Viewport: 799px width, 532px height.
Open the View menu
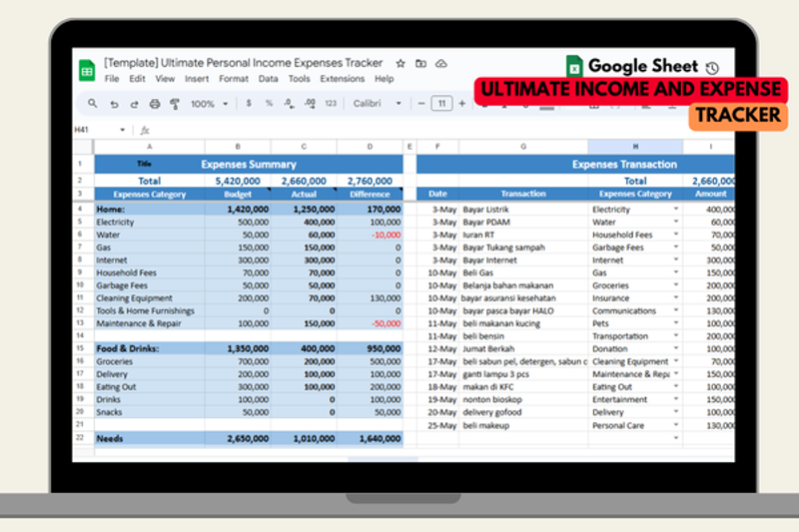pos(165,79)
